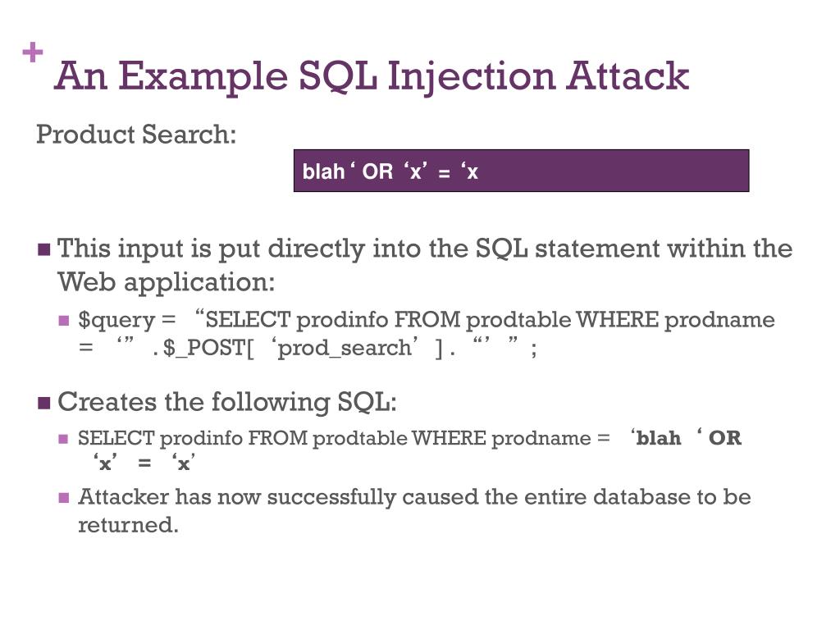
Task: Click the bold blah text in the SQL result
Action: pos(659,438)
